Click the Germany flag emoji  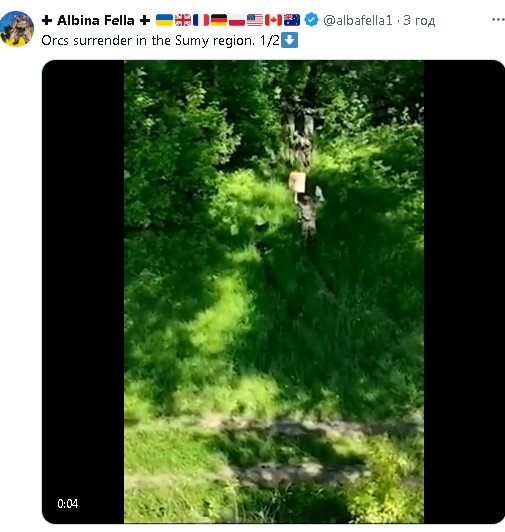[219, 20]
